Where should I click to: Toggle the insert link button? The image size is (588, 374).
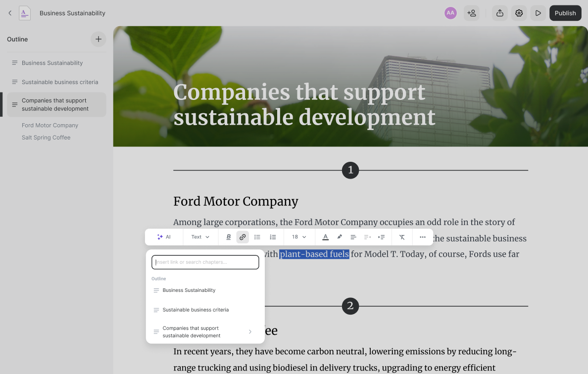click(x=243, y=237)
